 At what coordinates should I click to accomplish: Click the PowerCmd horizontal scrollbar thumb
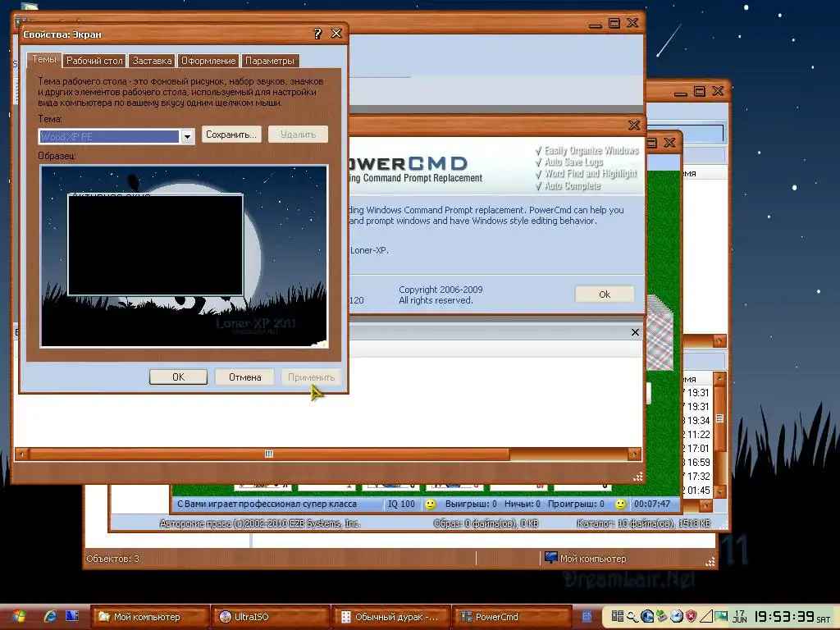[x=269, y=454]
